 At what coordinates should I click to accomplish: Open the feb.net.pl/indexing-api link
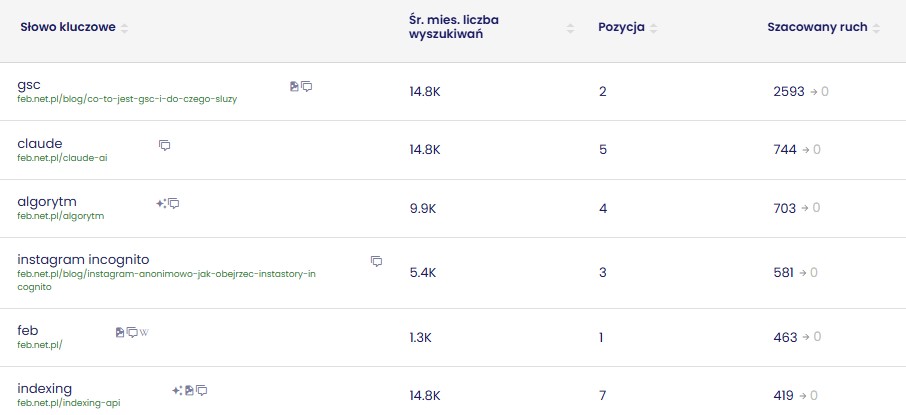[x=69, y=402]
